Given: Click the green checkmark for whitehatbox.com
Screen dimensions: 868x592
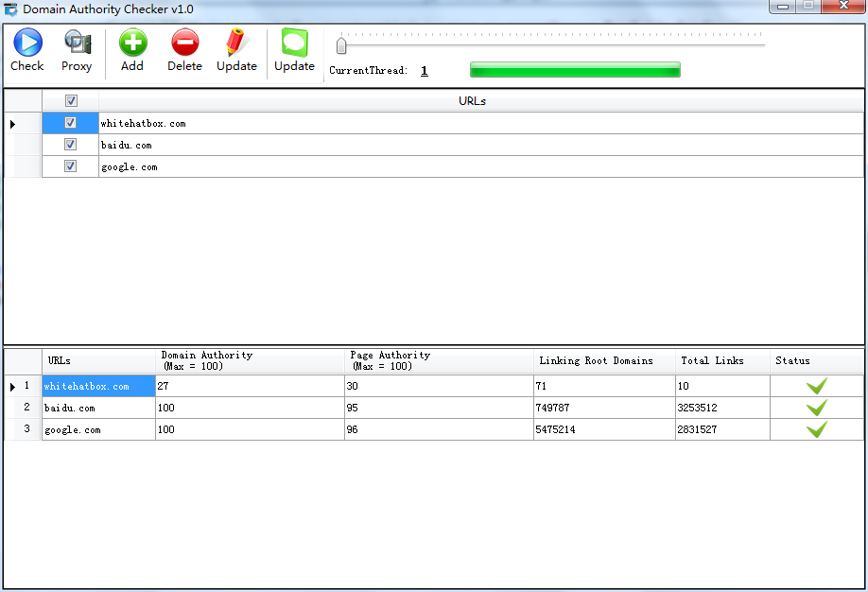Looking at the screenshot, I should pos(816,386).
